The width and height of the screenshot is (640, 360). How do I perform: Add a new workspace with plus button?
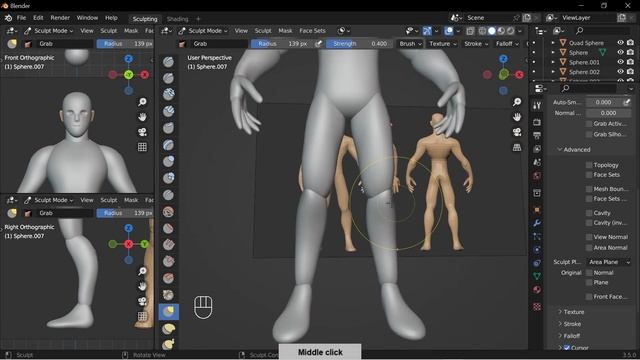pyautogui.click(x=198, y=19)
